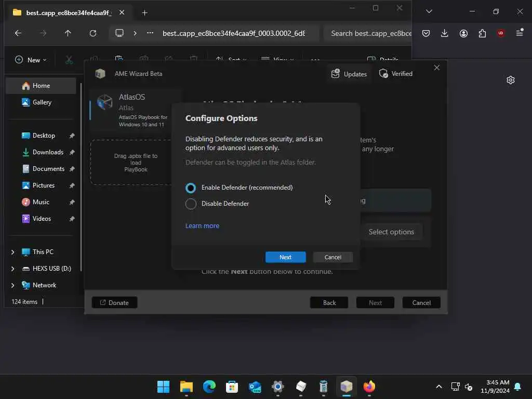Refresh the File Explorer folder
Screen dimensions: 532x399
click(92, 33)
